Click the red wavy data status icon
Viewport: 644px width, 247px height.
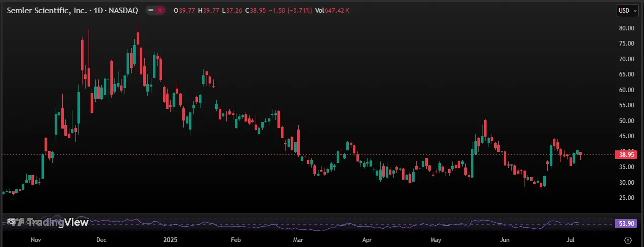160,10
